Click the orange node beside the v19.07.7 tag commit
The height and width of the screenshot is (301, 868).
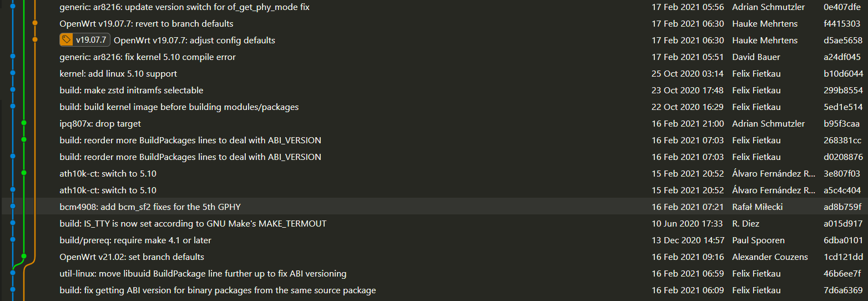click(35, 40)
